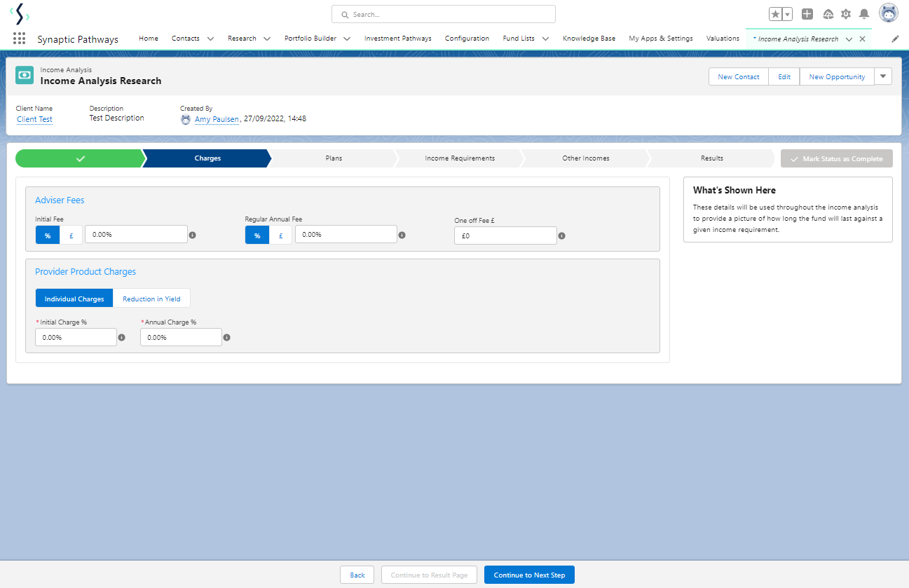Image resolution: width=909 pixels, height=588 pixels.
Task: Open the App Launcher dots grid
Action: [x=19, y=39]
